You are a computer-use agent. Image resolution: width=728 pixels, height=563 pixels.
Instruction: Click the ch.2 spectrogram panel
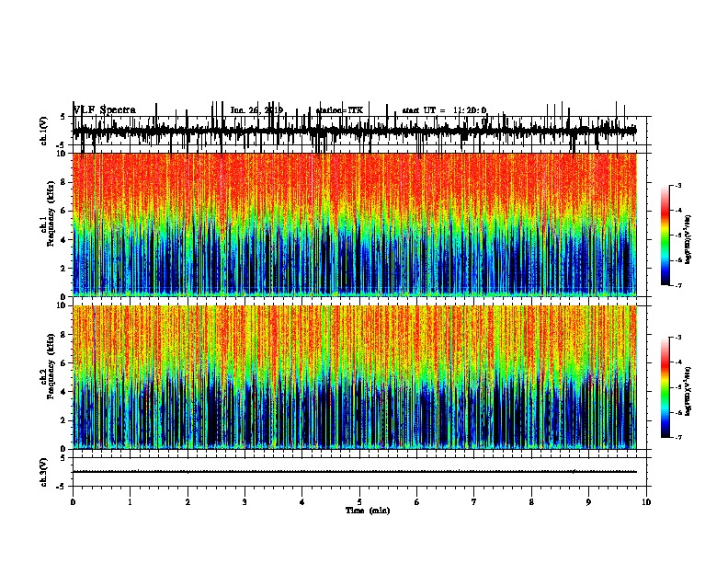[355, 377]
